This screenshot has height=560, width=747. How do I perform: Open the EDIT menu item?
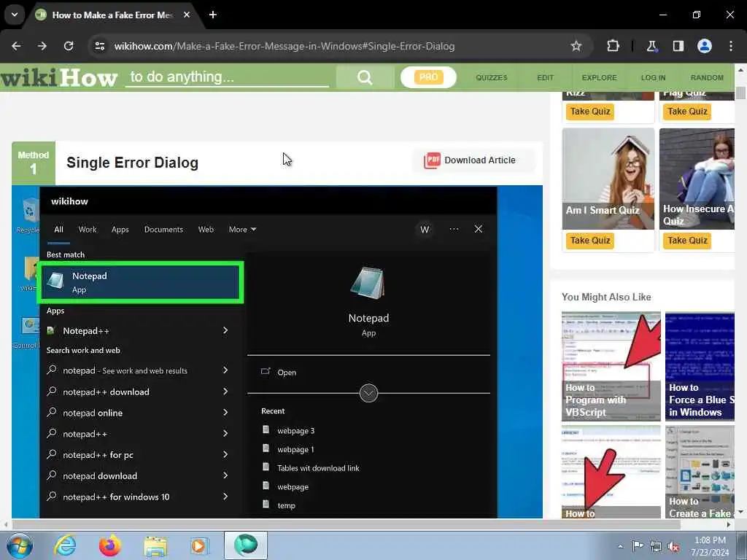click(x=546, y=77)
